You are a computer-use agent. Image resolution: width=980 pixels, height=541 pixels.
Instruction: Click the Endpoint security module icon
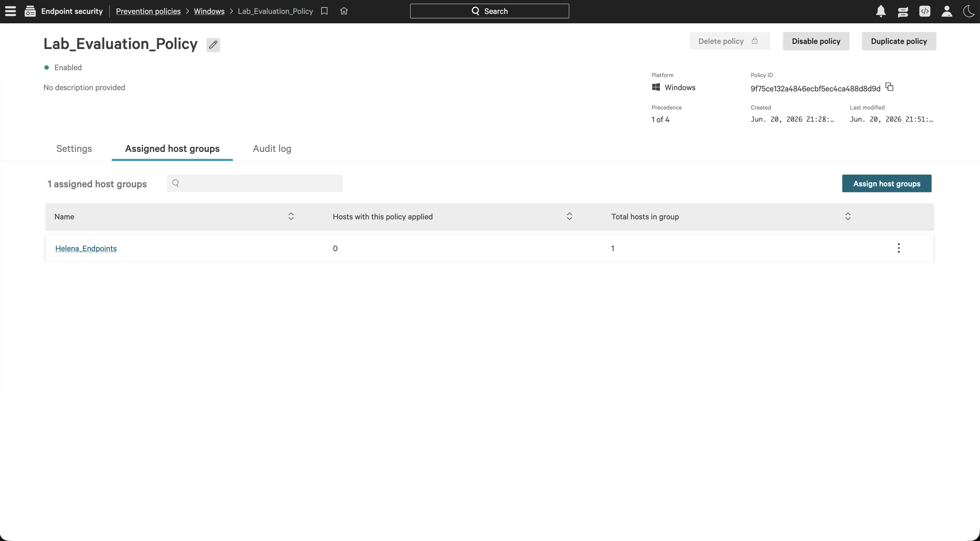[30, 11]
